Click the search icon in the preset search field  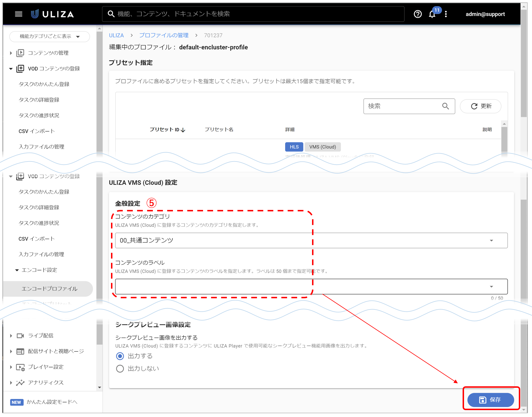pyautogui.click(x=445, y=106)
